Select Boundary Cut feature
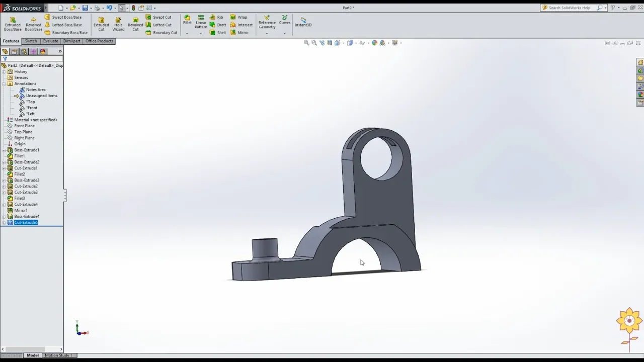This screenshot has height=362, width=644. coord(162,33)
